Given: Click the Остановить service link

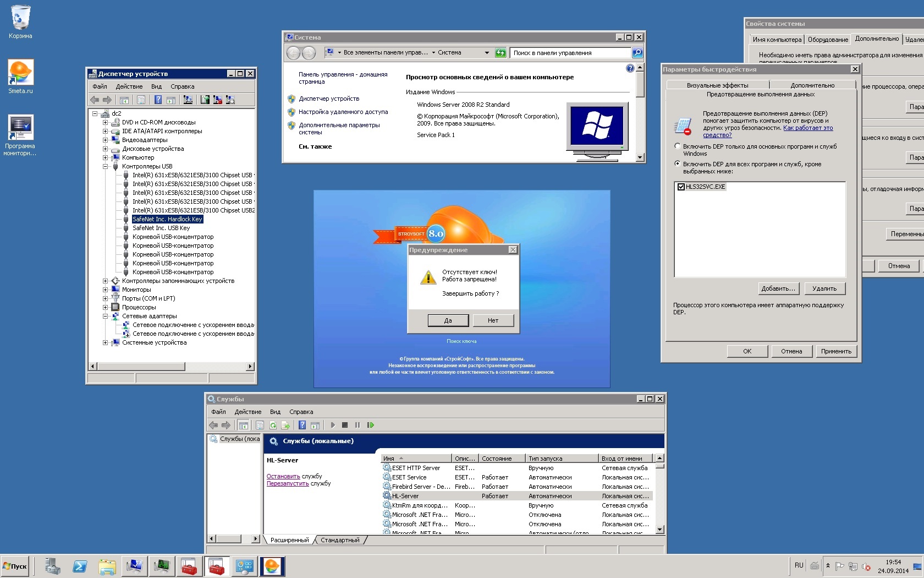Looking at the screenshot, I should click(x=283, y=476).
